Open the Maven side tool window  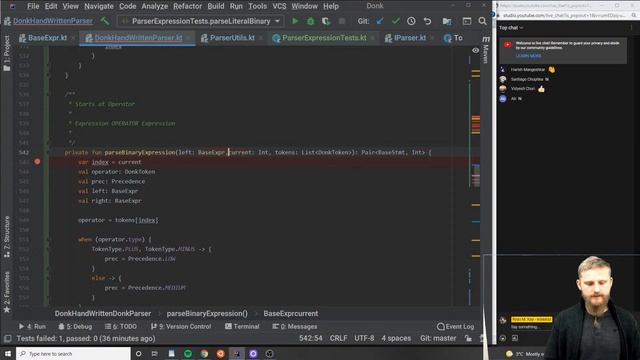click(x=485, y=51)
